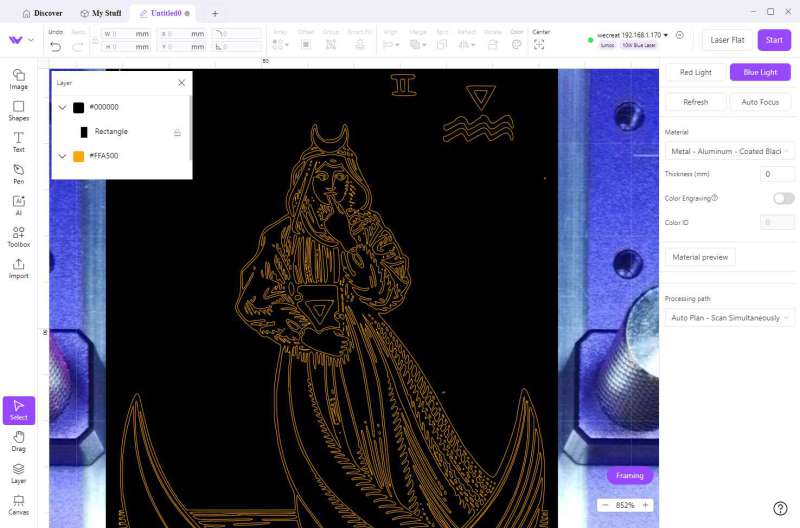The width and height of the screenshot is (800, 528).
Task: Click the Undo arrow icon
Action: click(x=55, y=46)
